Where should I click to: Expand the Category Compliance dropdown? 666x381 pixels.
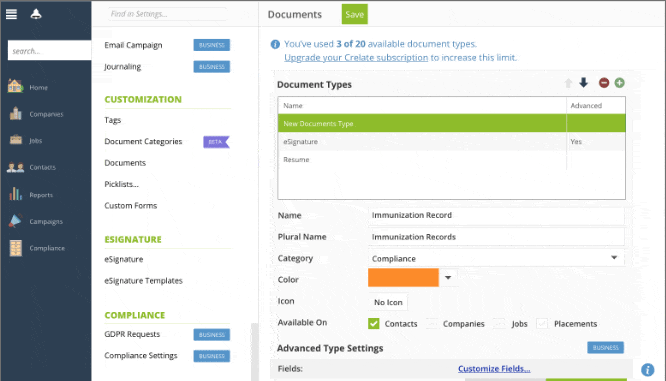496,258
